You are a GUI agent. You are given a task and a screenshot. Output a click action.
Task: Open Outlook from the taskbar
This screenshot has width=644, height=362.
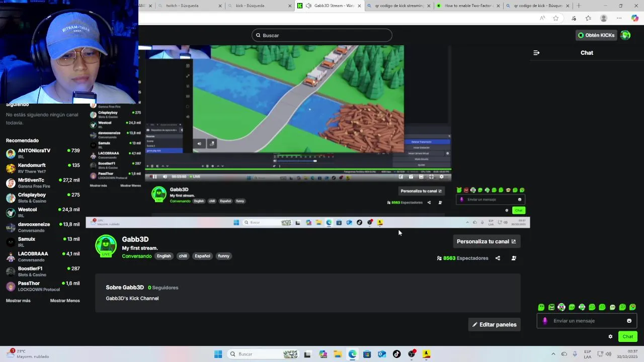click(x=382, y=354)
